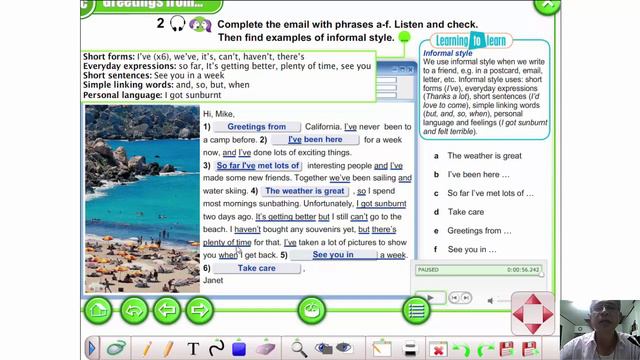Go to previous page with left arrow
This screenshot has height=360, width=640.
pyautogui.click(x=167, y=310)
